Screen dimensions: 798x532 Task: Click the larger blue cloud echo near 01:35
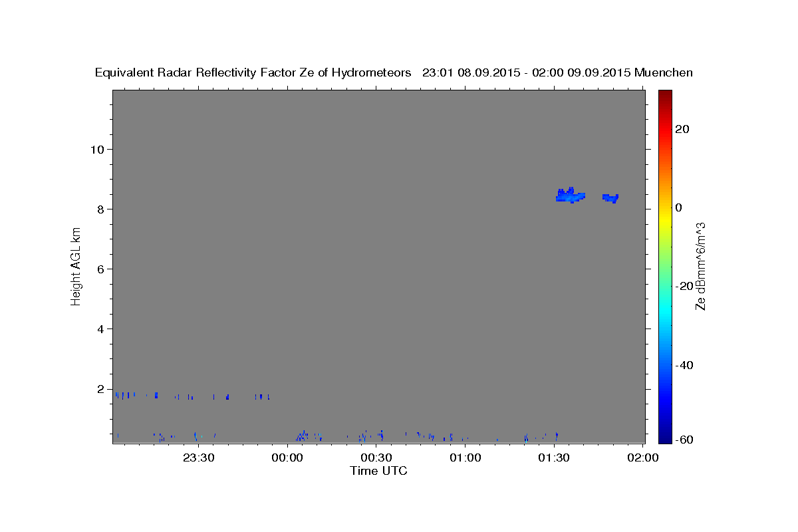point(570,196)
